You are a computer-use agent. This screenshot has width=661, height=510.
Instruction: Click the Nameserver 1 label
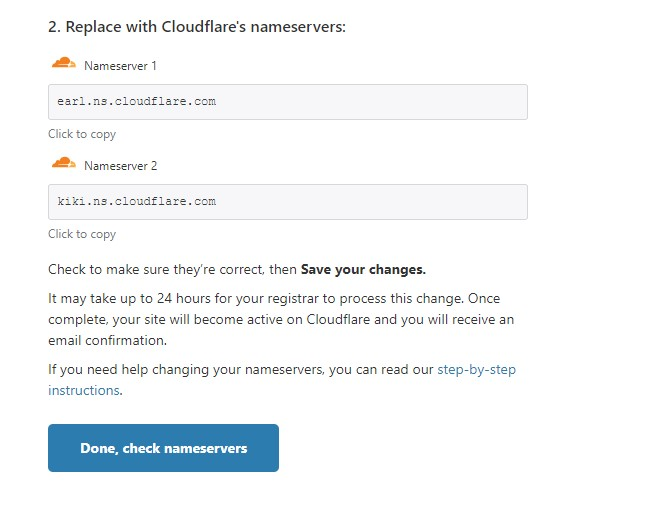[120, 66]
